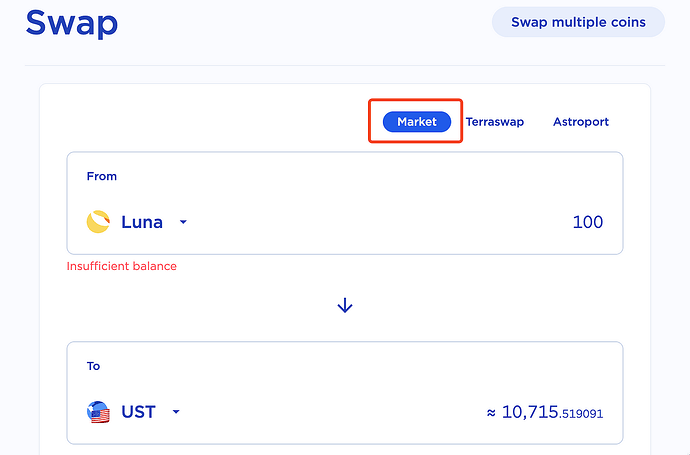Viewport: 690px width, 455px height.
Task: Click the Swap page heading
Action: click(72, 23)
